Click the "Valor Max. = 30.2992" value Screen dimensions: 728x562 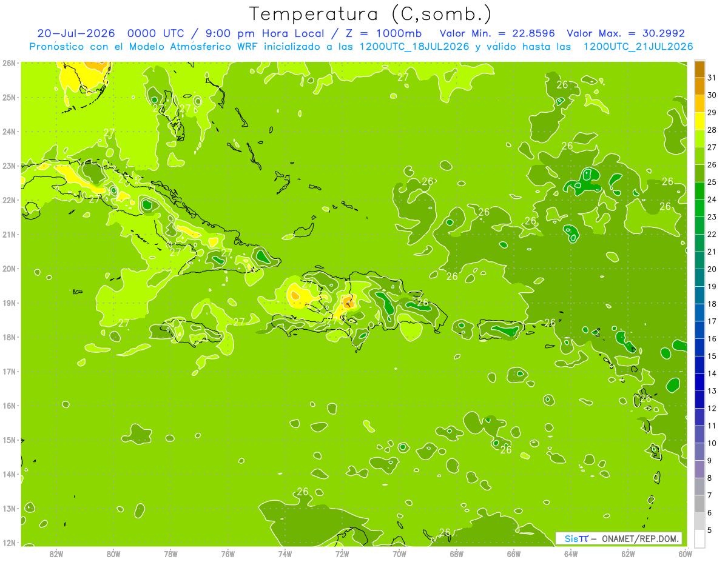(x=626, y=33)
